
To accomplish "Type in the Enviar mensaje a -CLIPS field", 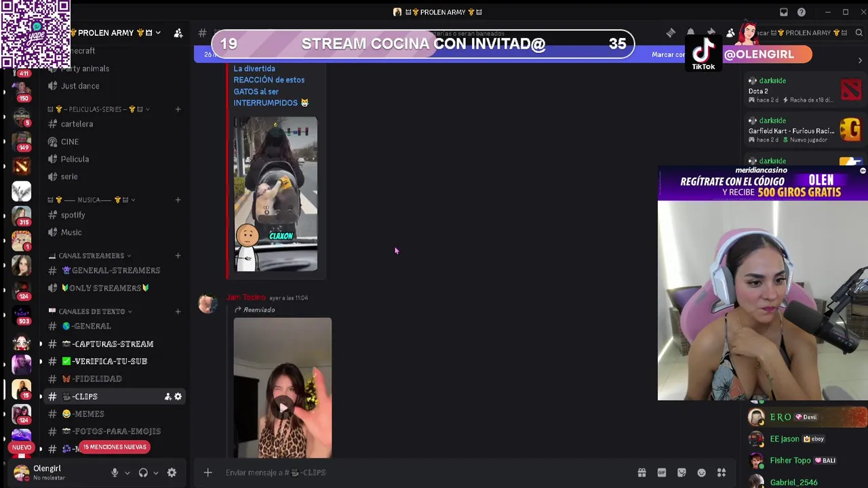I will pos(420,472).
